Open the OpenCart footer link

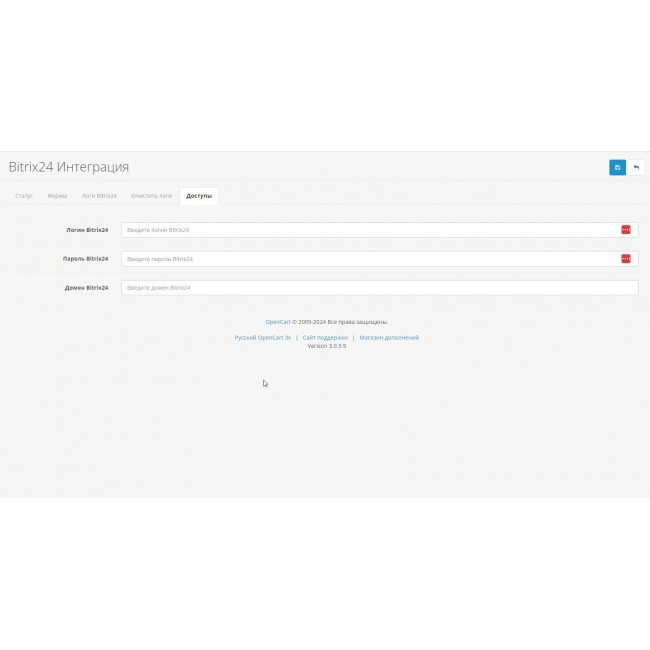tap(277, 322)
